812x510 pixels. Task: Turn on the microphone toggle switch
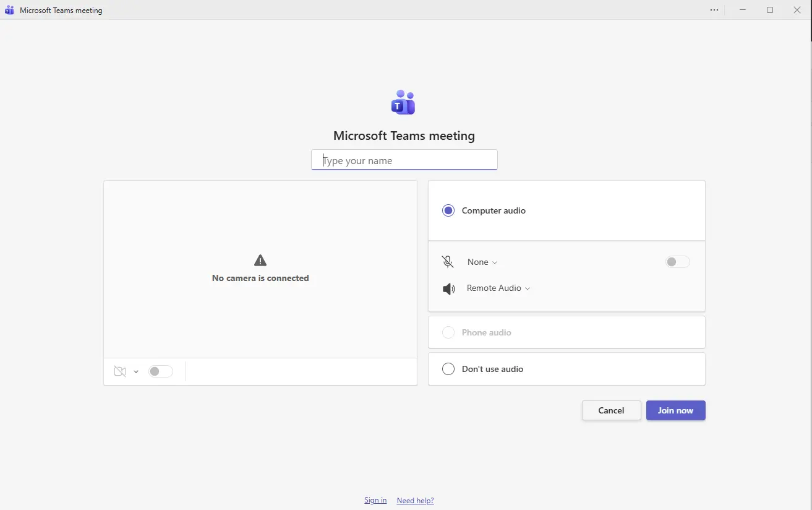click(677, 261)
